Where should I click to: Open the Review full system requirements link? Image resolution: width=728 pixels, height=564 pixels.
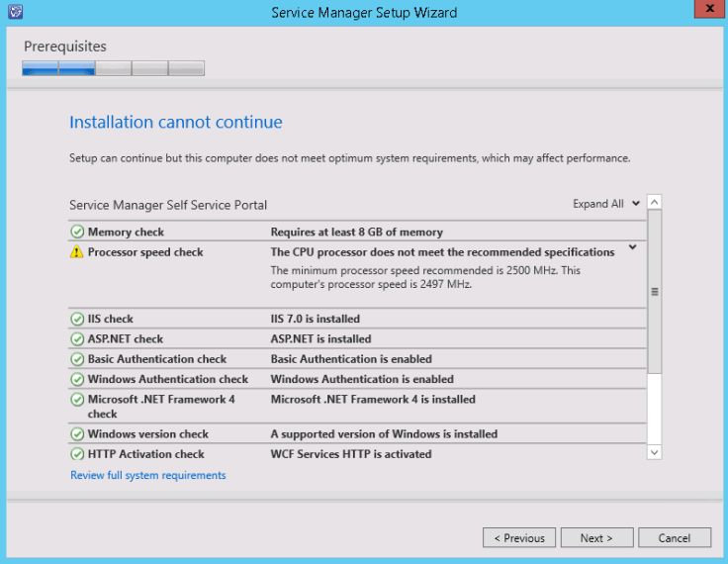pyautogui.click(x=148, y=476)
